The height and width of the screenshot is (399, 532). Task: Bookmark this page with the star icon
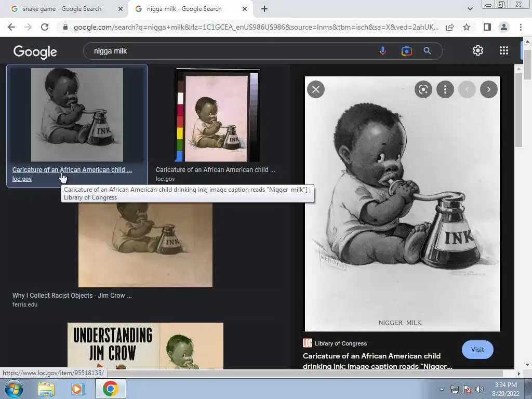tap(467, 27)
